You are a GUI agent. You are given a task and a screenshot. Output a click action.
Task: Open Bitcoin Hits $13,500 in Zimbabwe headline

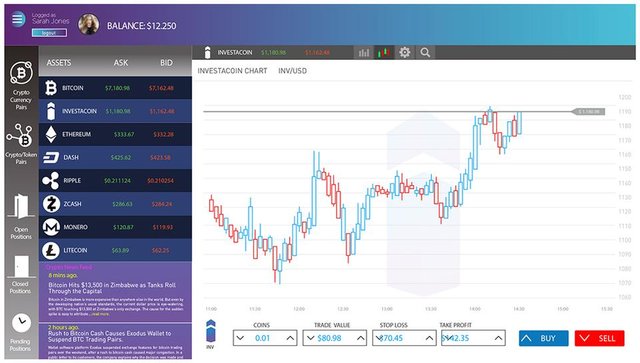coord(112,288)
